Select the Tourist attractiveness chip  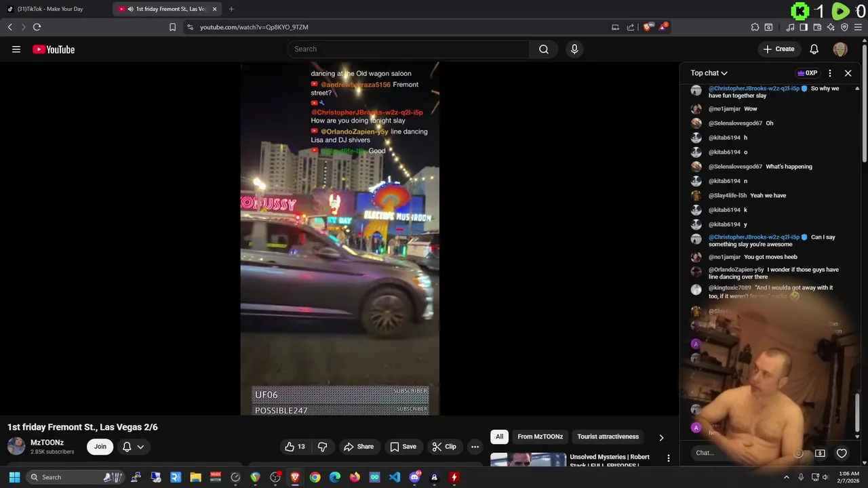click(608, 436)
